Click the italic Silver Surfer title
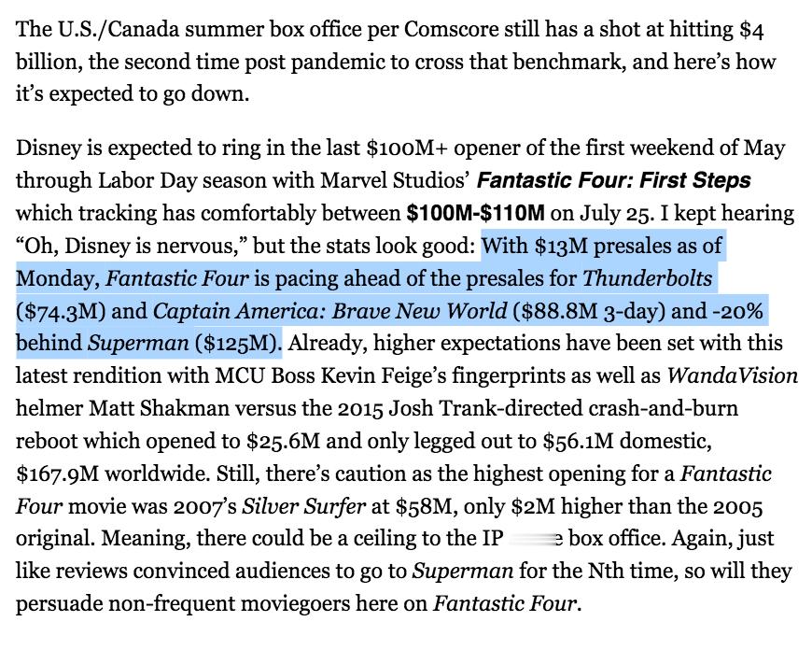The image size is (812, 650). (304, 506)
